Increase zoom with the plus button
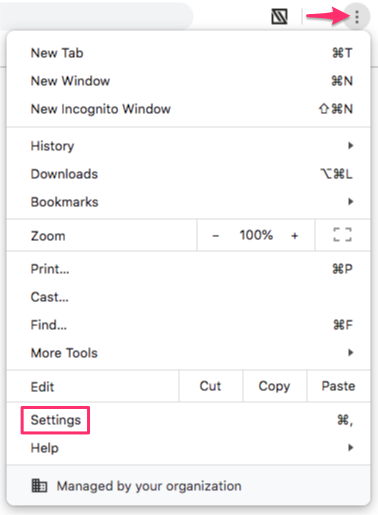This screenshot has width=378, height=515. pyautogui.click(x=294, y=236)
